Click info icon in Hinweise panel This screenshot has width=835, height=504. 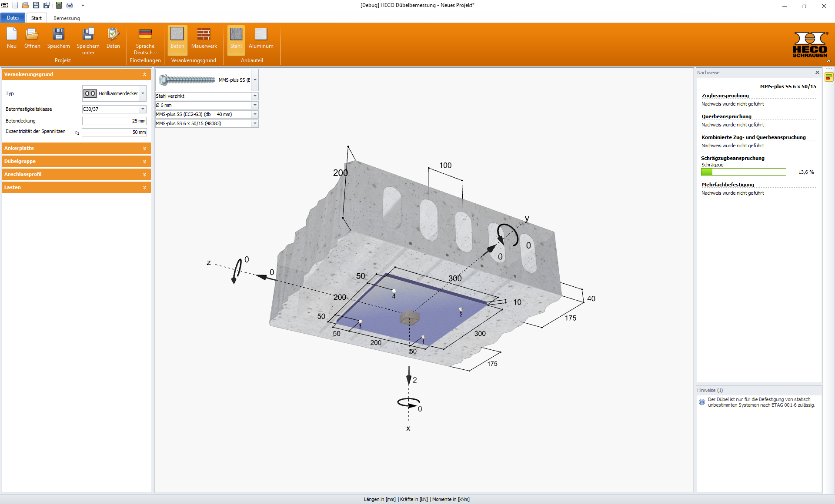click(x=701, y=402)
